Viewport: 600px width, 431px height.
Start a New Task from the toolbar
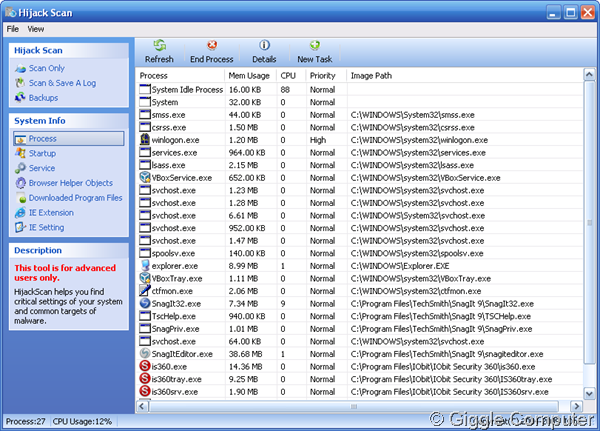[x=315, y=45]
